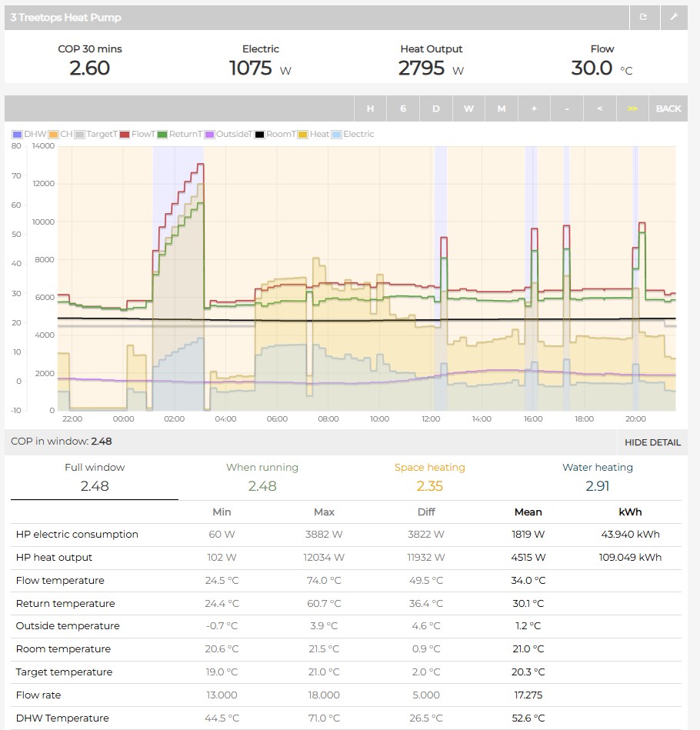Select the 6 hour view button
The image size is (700, 730).
[x=403, y=108]
